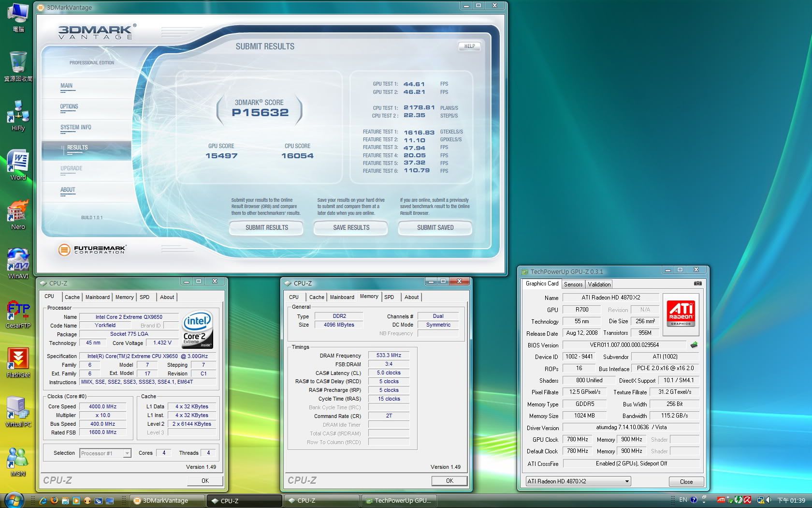Click the green update tray icon
The image size is (812, 508).
pos(738,500)
